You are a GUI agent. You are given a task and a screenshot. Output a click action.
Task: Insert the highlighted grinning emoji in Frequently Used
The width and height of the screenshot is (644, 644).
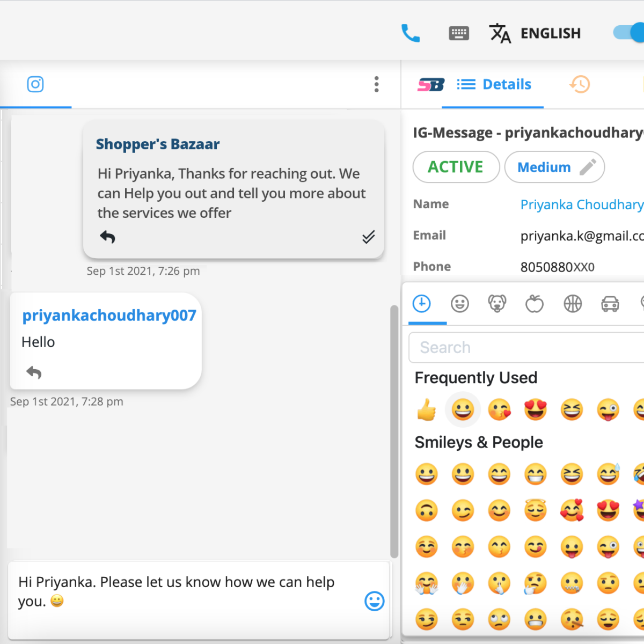(463, 410)
